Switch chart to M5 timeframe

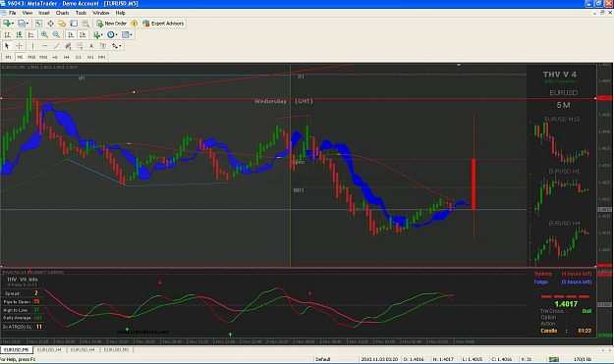[20, 57]
